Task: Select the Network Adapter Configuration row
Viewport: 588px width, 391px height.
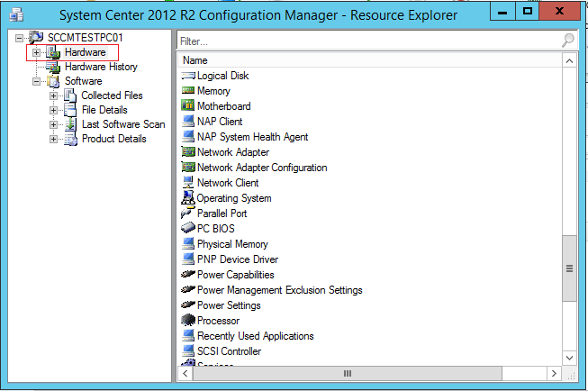Action: (370, 168)
